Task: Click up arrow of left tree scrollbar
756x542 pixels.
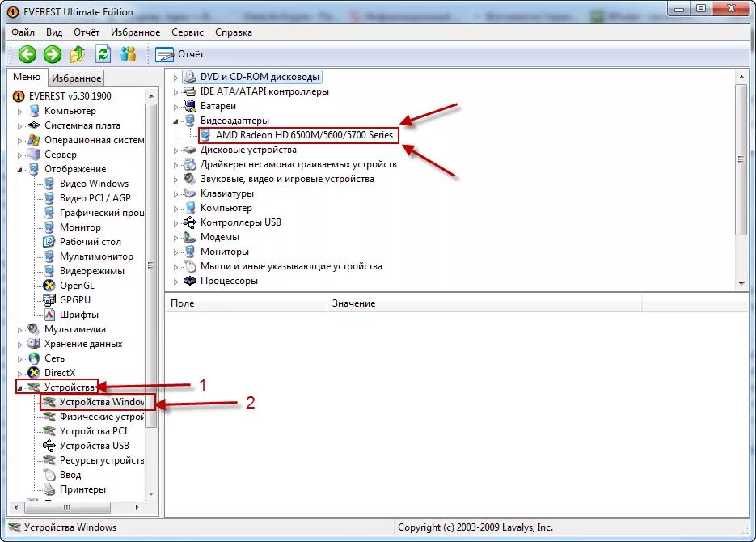Action: tap(151, 96)
